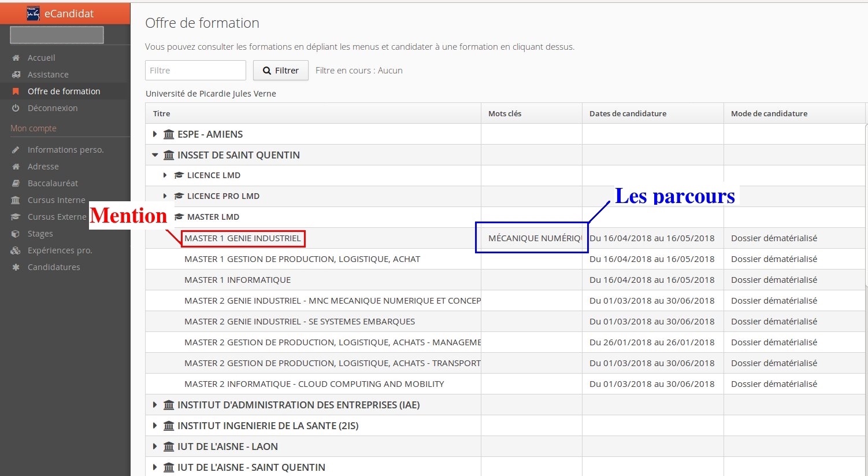Expand the LICENCE LMD branch

pyautogui.click(x=165, y=175)
